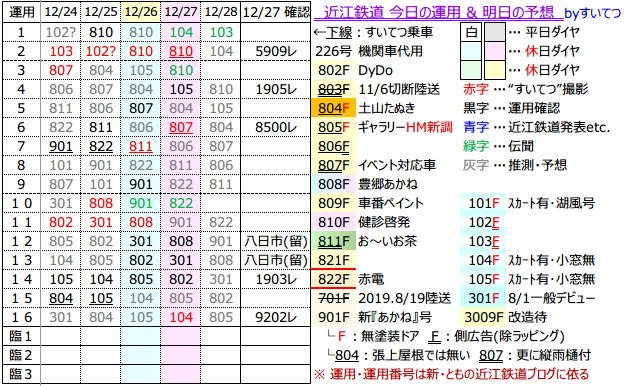Click the 226号 機関車代用 entry

tap(368, 51)
